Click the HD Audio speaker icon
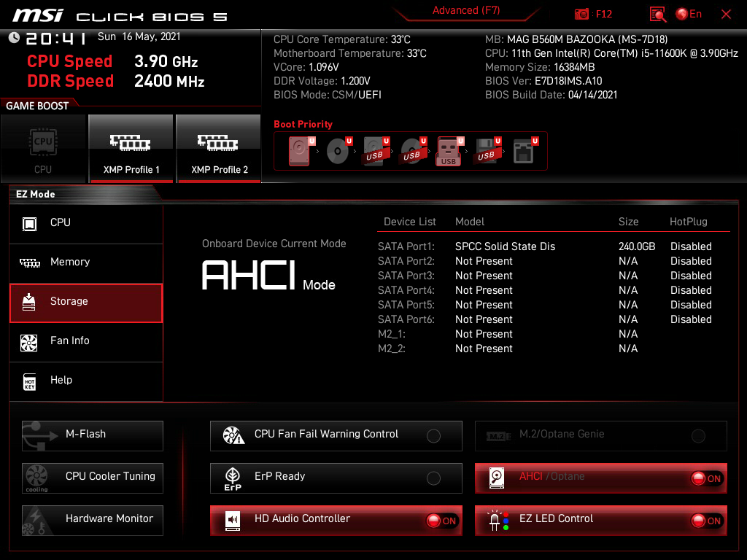This screenshot has height=560, width=747. click(233, 521)
